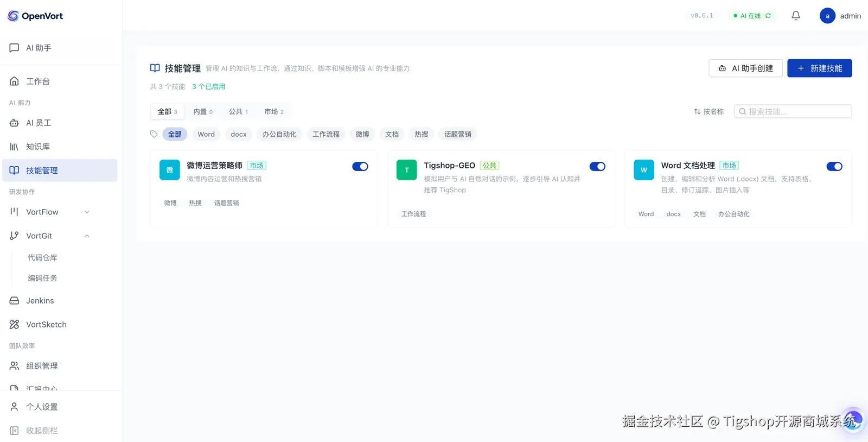Viewport: 868px width, 442px height.
Task: Filter skills by the 话题营销 tag
Action: coord(458,135)
